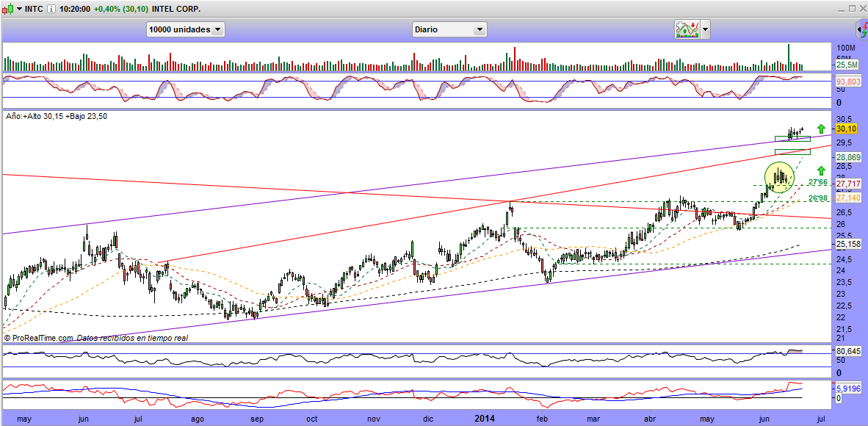Click the 5,9196 MACD value label
868x426 pixels.
847,389
